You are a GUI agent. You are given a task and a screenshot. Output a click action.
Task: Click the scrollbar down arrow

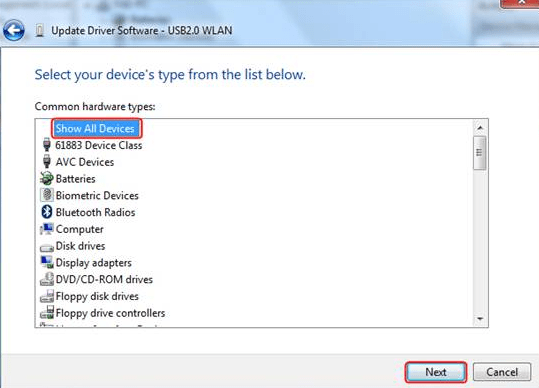pyautogui.click(x=480, y=319)
